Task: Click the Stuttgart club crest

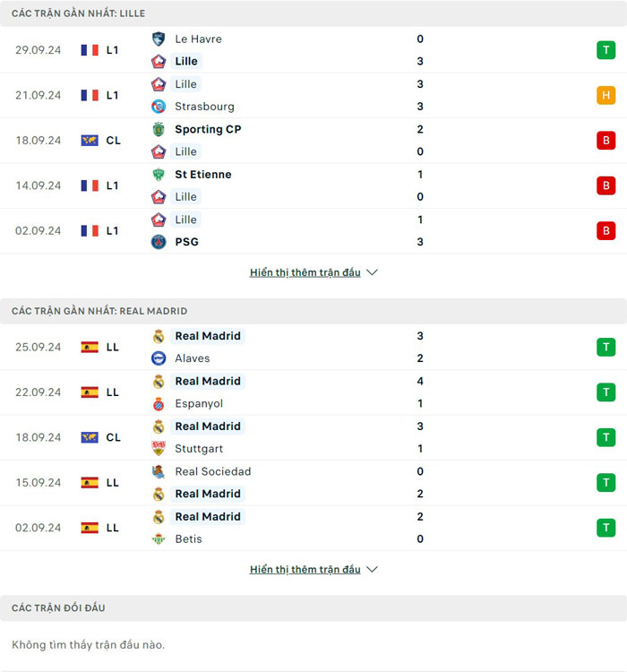Action: (x=159, y=449)
